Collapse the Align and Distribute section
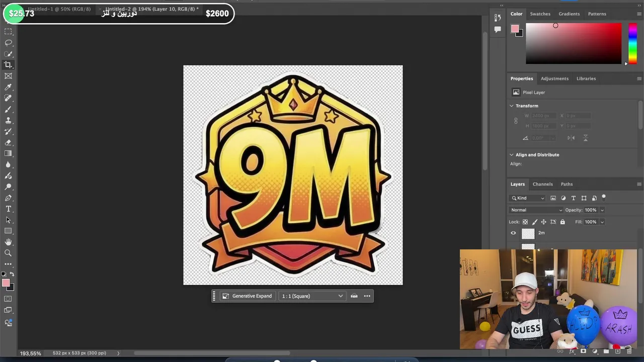The height and width of the screenshot is (362, 644). pos(512,155)
